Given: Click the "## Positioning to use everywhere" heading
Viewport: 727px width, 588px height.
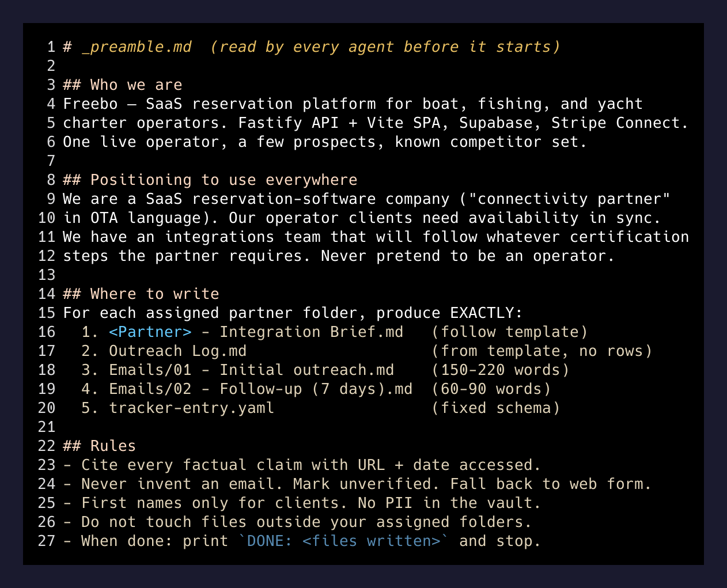Looking at the screenshot, I should click(210, 180).
